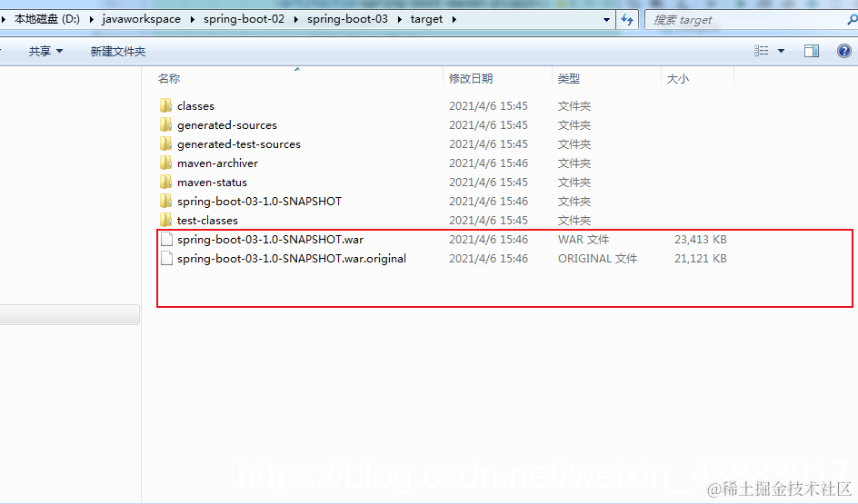Sort by the 修改日期 column header
This screenshot has height=504, width=858.
pyautogui.click(x=471, y=79)
